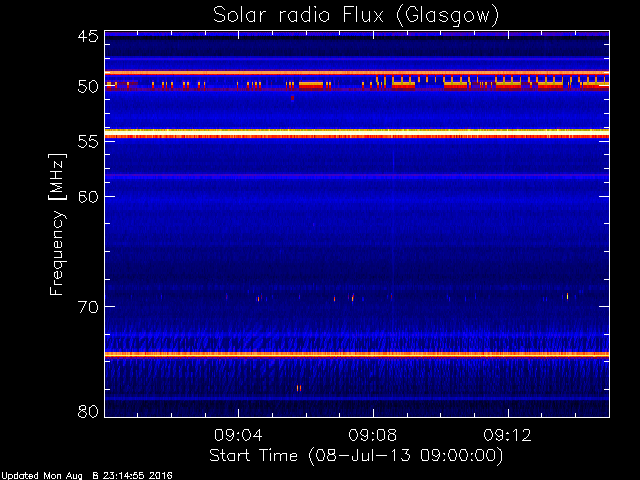Click the 'Start Time (08-Jul-13 09:00:00)' label
This screenshot has height=480, width=640.
(x=356, y=456)
